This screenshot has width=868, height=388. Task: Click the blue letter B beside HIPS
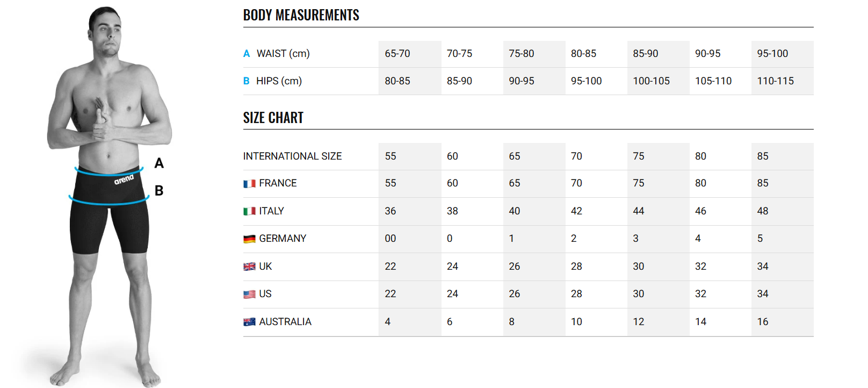pyautogui.click(x=247, y=81)
